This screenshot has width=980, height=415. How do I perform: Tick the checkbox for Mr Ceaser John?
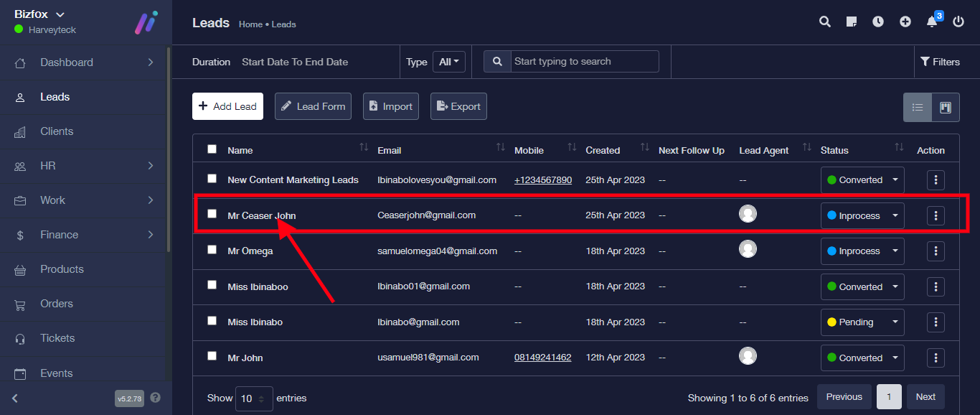click(212, 214)
